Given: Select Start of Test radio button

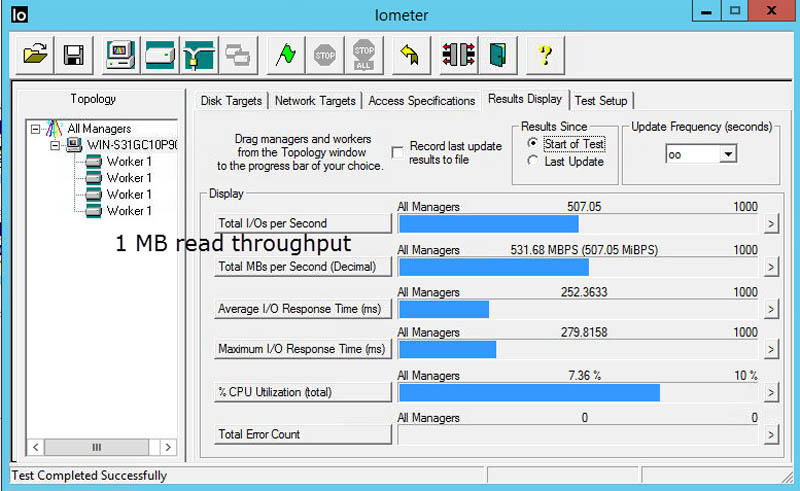Looking at the screenshot, I should coord(533,143).
